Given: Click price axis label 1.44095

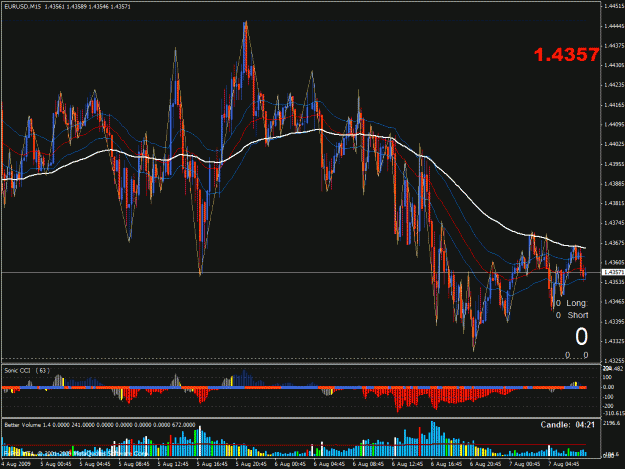Looking at the screenshot, I should pyautogui.click(x=614, y=124).
